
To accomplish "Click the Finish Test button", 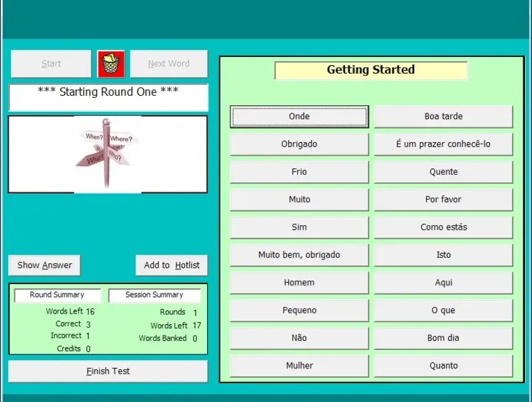I will click(x=108, y=371).
